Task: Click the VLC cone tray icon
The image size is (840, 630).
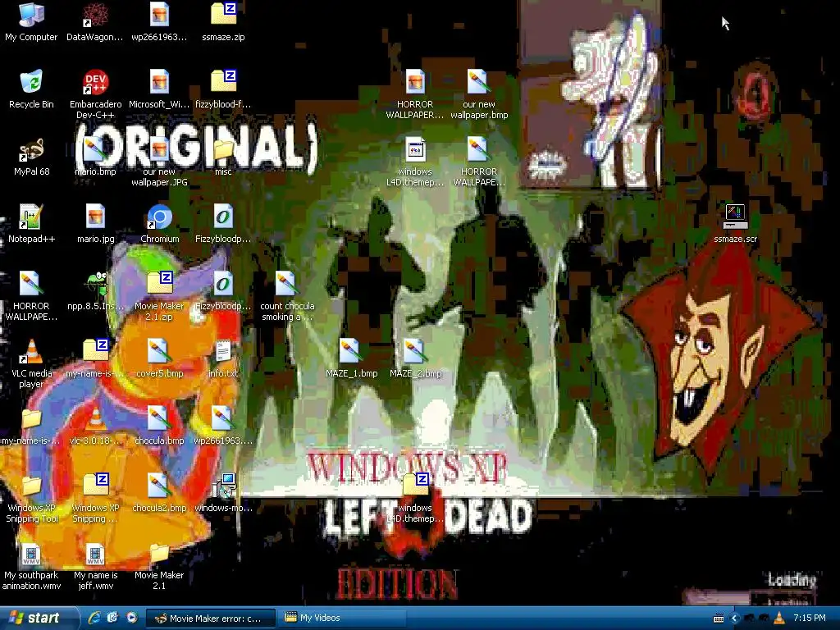Action: pos(779,619)
